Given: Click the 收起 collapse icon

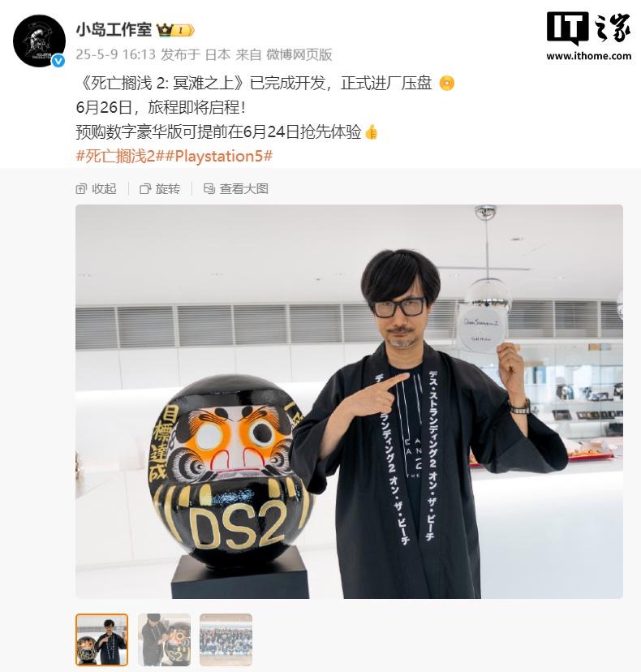Looking at the screenshot, I should coord(81,189).
